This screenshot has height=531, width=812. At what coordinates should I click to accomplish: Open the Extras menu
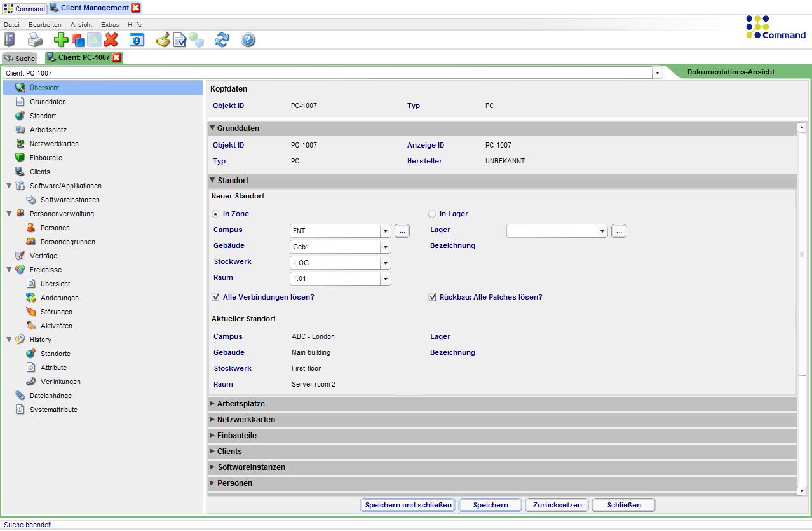pos(109,24)
